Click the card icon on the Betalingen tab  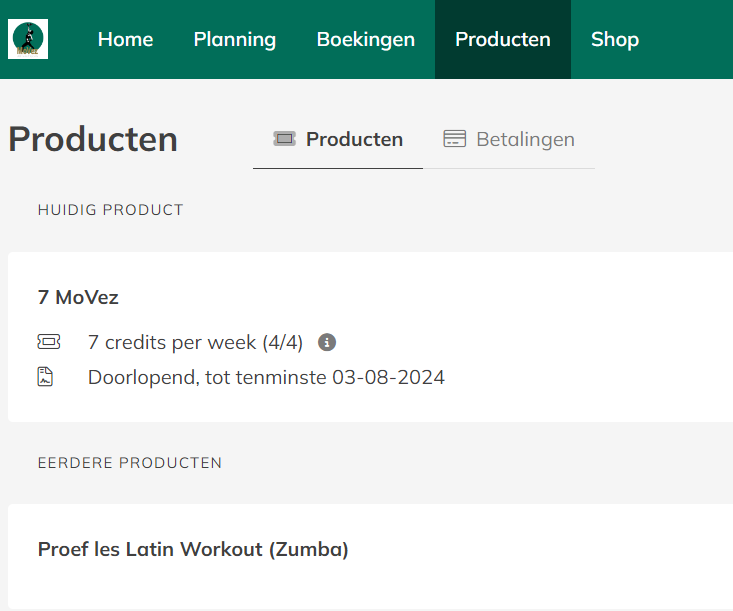click(455, 139)
